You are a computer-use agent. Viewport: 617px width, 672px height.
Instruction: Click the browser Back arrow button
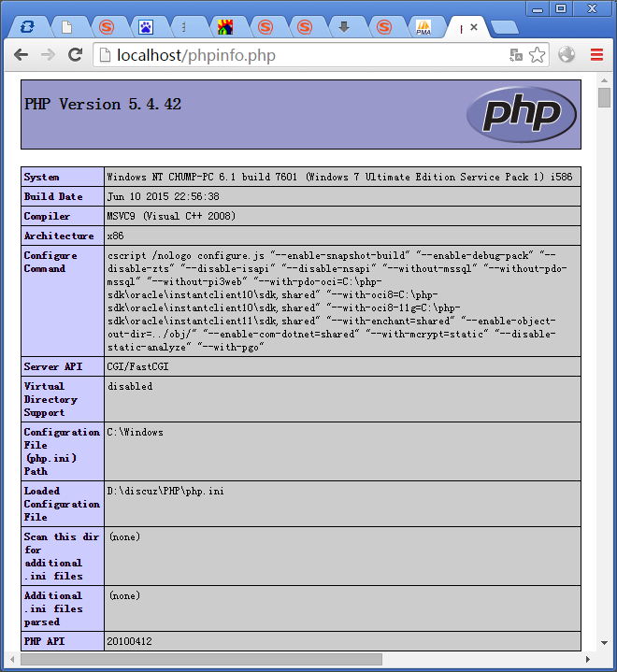21,55
